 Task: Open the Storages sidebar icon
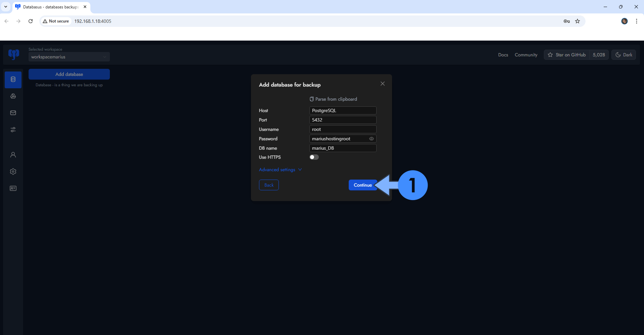click(x=13, y=96)
